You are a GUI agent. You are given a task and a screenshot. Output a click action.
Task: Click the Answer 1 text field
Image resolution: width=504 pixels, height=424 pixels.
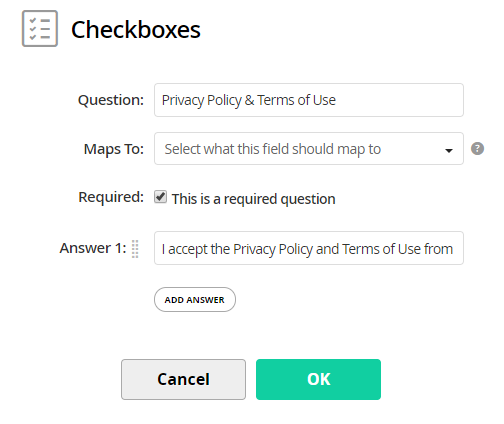[309, 248]
